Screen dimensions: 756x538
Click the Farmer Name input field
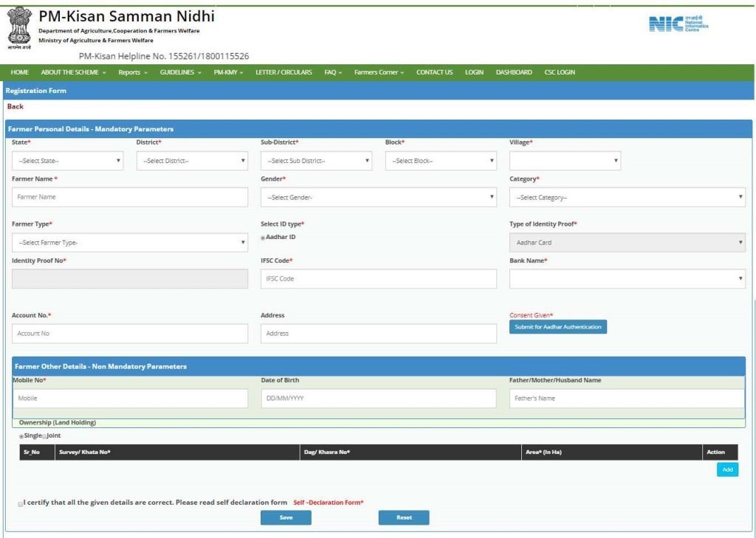coord(130,197)
